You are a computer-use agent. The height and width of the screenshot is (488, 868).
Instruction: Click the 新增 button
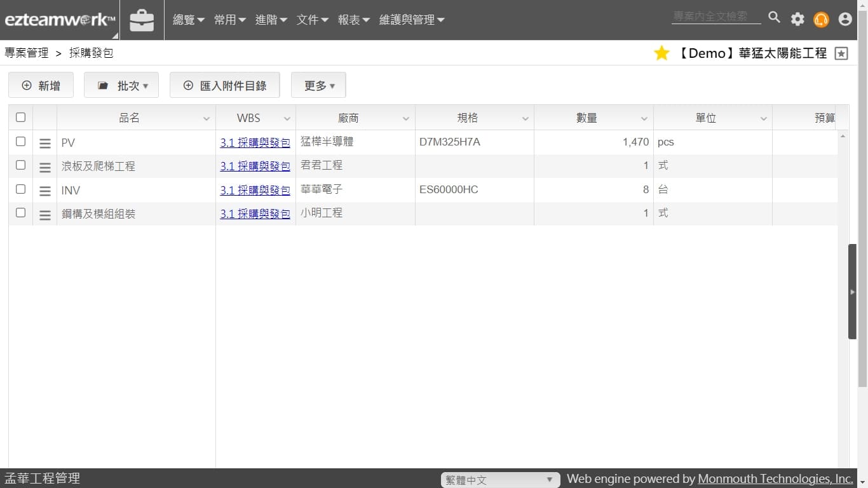[41, 86]
